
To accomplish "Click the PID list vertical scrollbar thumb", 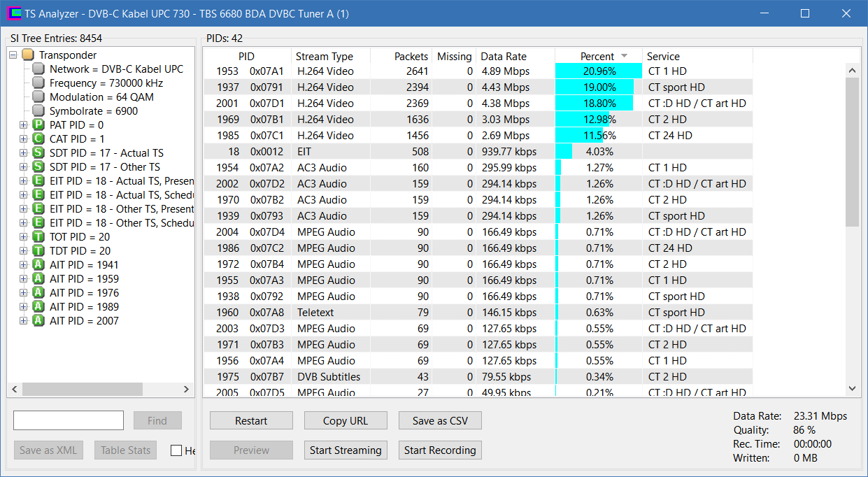I will click(x=852, y=152).
